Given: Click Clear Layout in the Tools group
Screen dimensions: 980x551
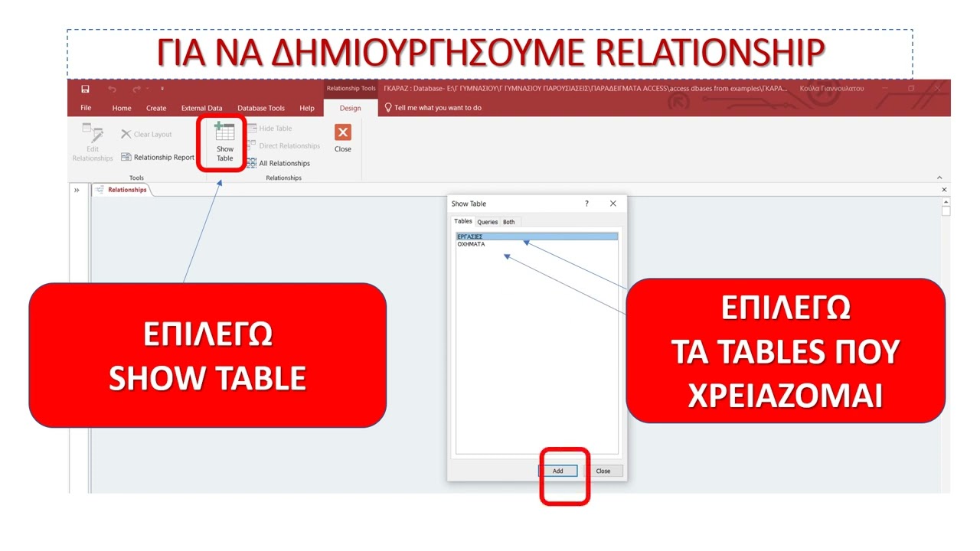Looking at the screenshot, I should (x=146, y=134).
